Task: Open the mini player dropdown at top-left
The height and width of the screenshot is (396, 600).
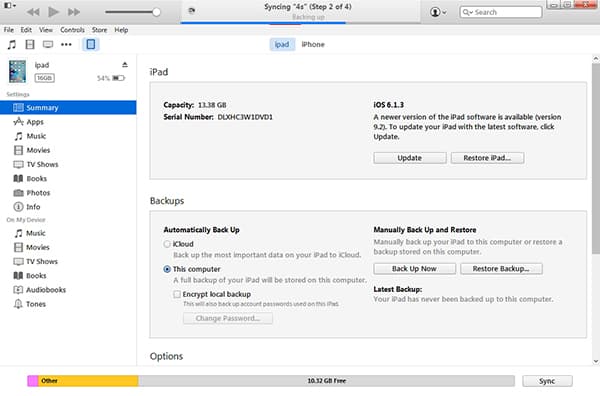Action: click(10, 5)
